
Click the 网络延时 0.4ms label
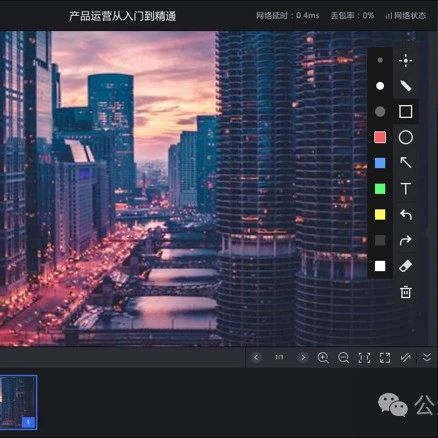(288, 16)
